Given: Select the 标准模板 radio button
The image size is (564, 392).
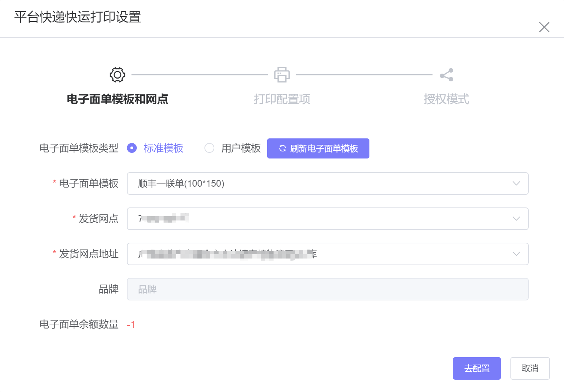Looking at the screenshot, I should coord(132,148).
